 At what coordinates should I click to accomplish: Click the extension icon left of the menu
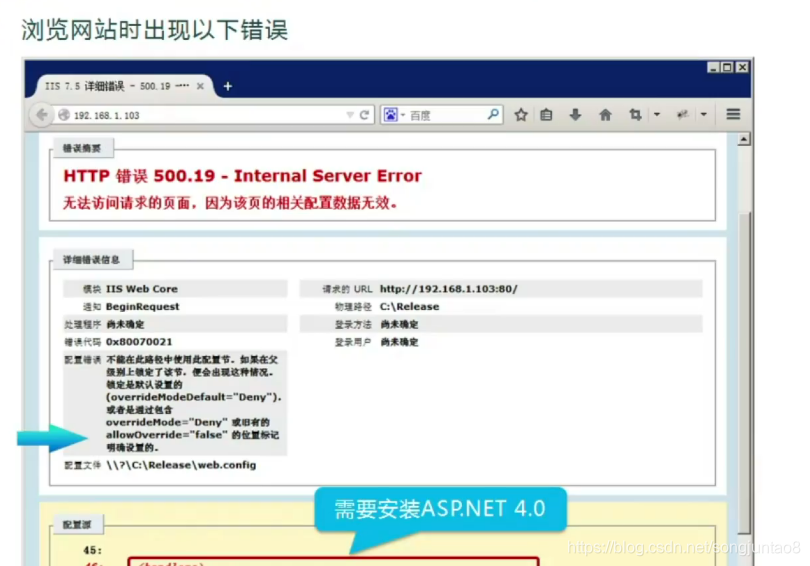click(682, 115)
